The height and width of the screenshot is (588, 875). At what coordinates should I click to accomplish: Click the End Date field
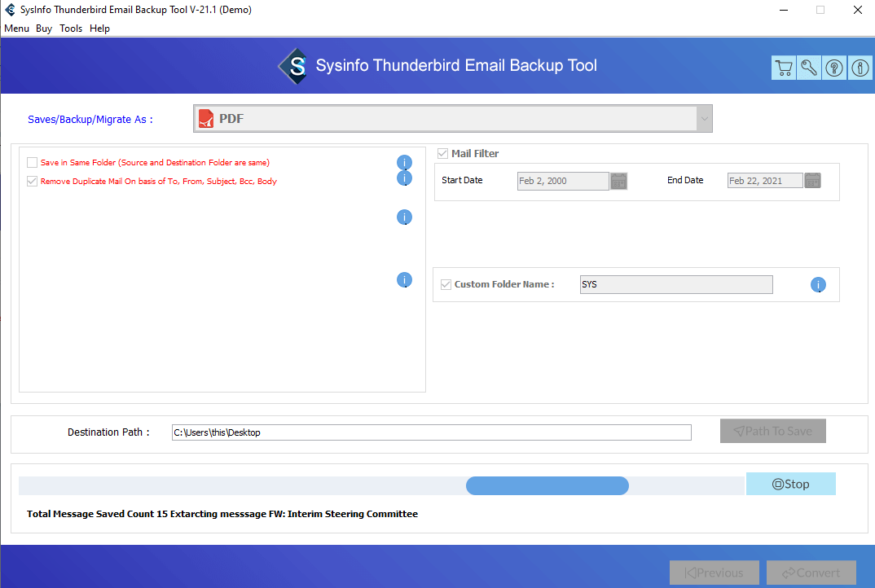pyautogui.click(x=765, y=181)
